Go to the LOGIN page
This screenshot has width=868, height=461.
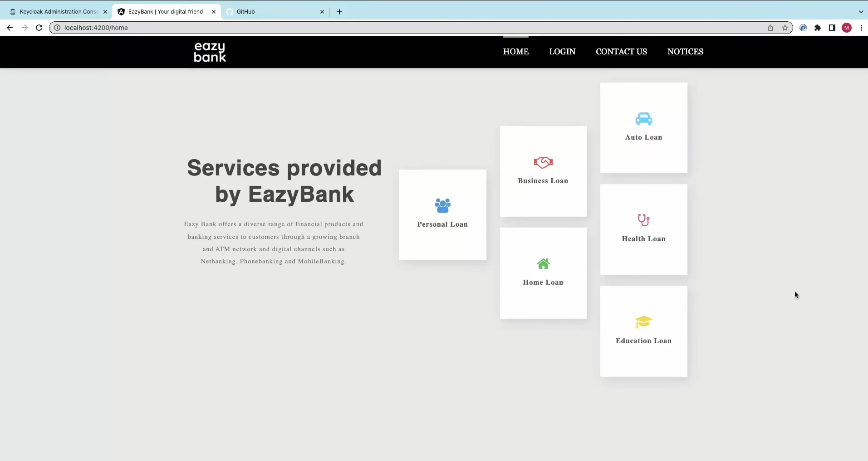[x=562, y=52]
